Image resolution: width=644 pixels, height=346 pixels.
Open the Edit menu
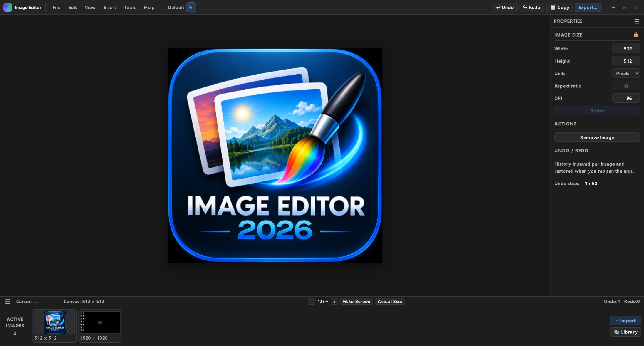(72, 7)
